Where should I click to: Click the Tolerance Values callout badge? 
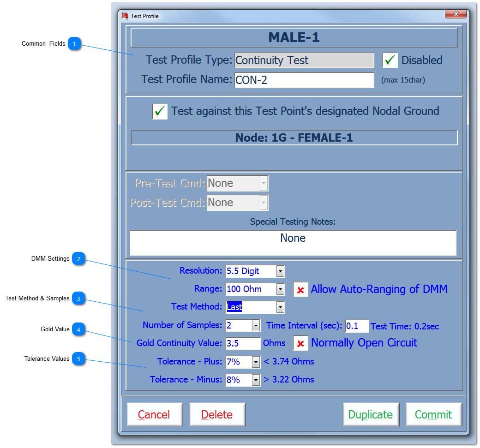click(x=78, y=359)
